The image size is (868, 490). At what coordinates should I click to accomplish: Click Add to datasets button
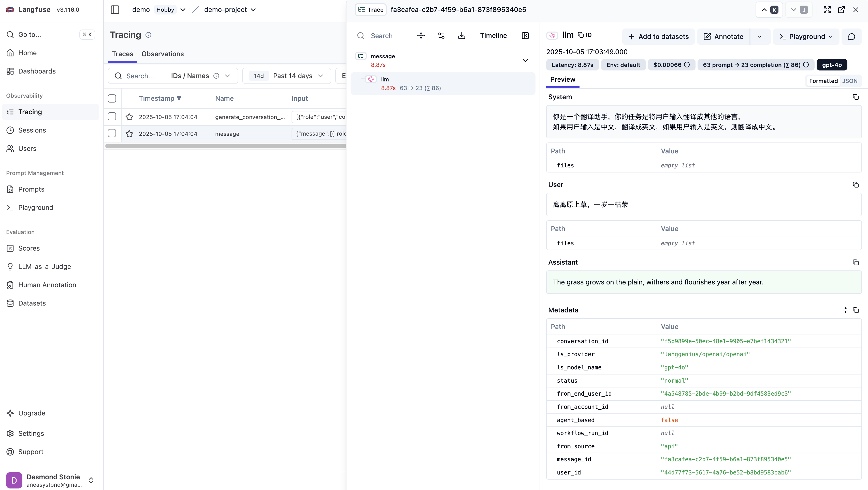click(658, 37)
